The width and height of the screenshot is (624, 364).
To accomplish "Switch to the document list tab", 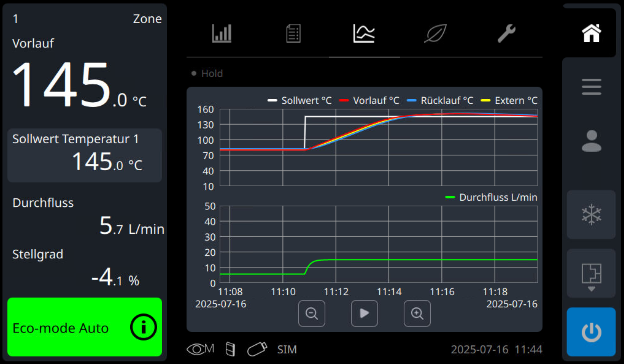I will tap(293, 33).
